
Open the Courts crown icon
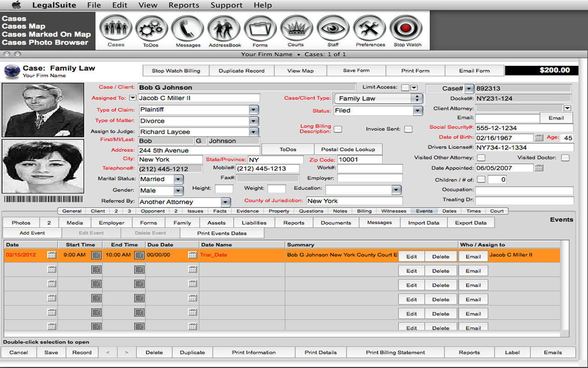(296, 29)
